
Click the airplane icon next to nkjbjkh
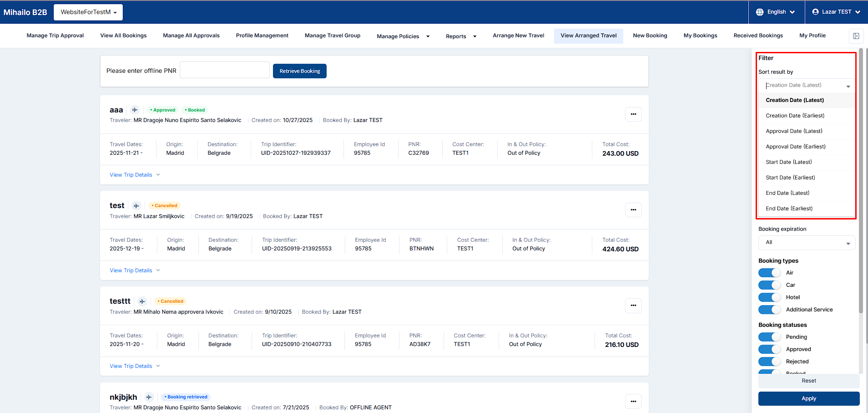click(149, 397)
